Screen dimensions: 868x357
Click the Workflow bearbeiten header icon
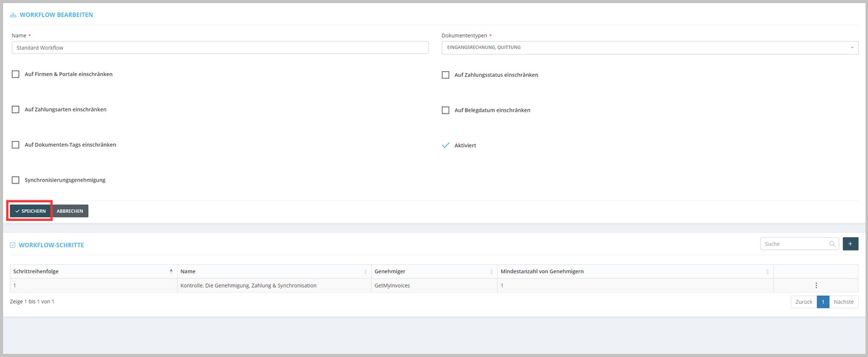tap(13, 15)
